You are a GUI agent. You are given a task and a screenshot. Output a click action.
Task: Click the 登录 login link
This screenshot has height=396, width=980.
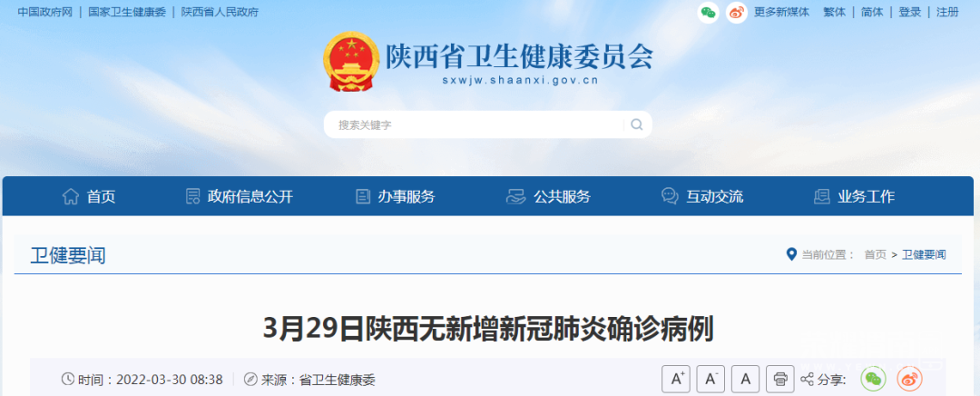tap(909, 12)
